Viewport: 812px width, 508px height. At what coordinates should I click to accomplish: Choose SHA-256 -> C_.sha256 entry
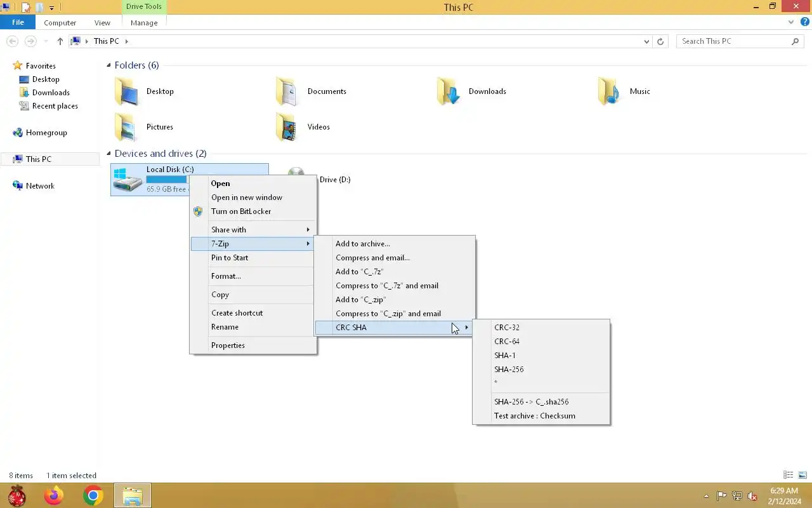541,402
